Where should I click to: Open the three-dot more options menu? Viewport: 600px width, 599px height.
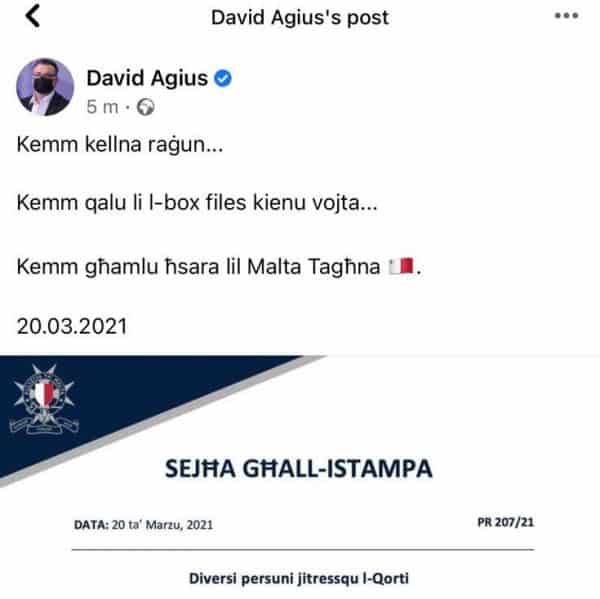tap(566, 16)
